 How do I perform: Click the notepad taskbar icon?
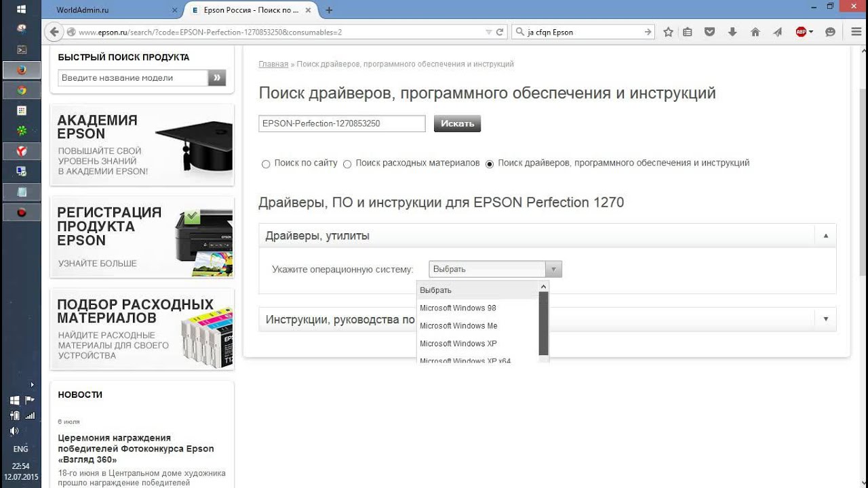(x=22, y=192)
